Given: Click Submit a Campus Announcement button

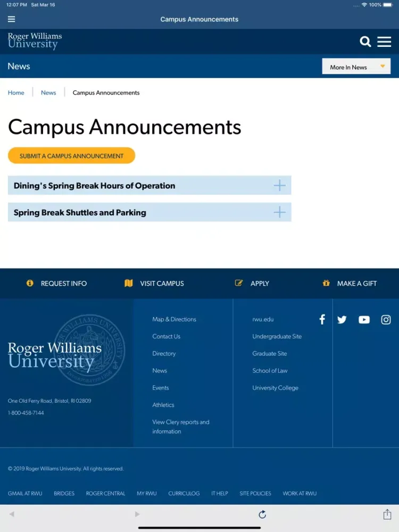Looking at the screenshot, I should [72, 156].
